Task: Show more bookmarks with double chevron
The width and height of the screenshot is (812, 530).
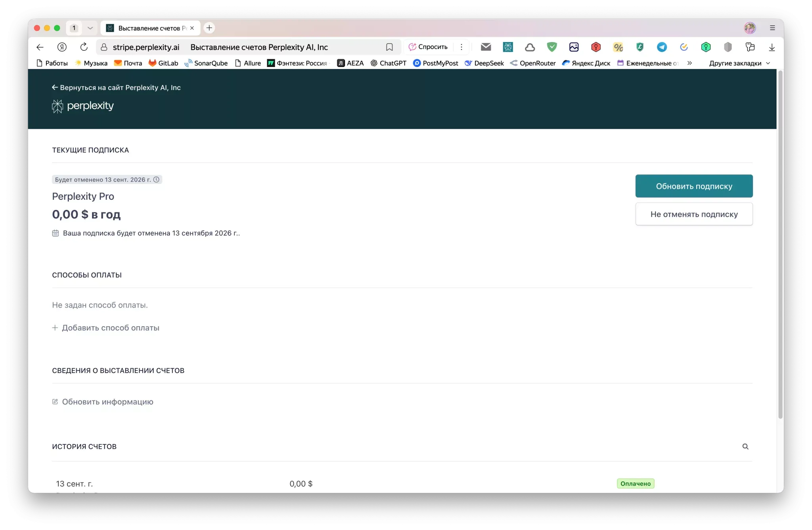Action: tap(689, 63)
